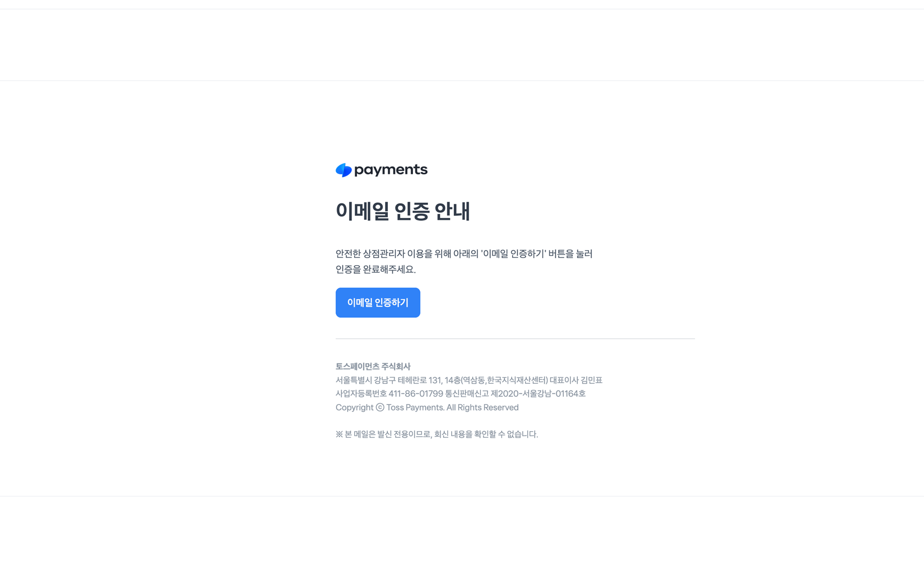Image resolution: width=924 pixels, height=566 pixels.
Task: Click the All Rights Reserved text
Action: (x=482, y=408)
